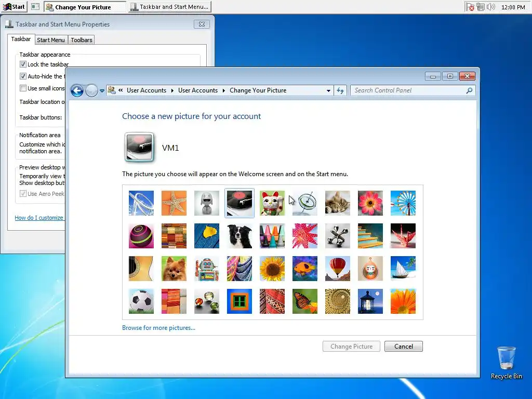
Task: Switch to the Toolbars tab
Action: 82,40
